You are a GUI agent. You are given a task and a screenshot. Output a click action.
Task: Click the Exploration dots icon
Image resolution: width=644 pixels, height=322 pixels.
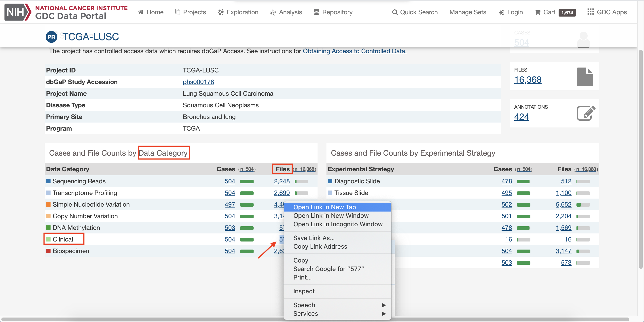(221, 12)
